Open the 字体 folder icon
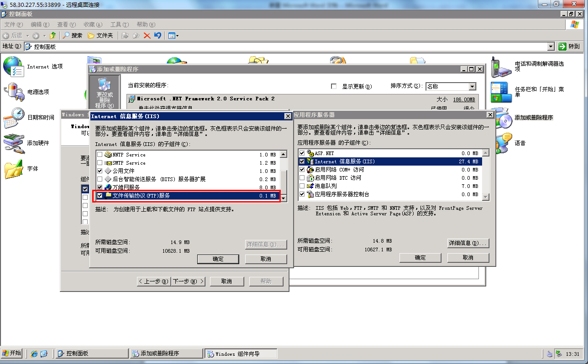The image size is (588, 364). 13,168
